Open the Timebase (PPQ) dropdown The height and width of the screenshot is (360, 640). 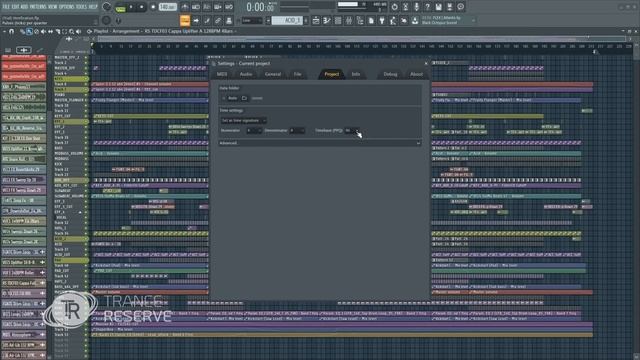(352, 131)
